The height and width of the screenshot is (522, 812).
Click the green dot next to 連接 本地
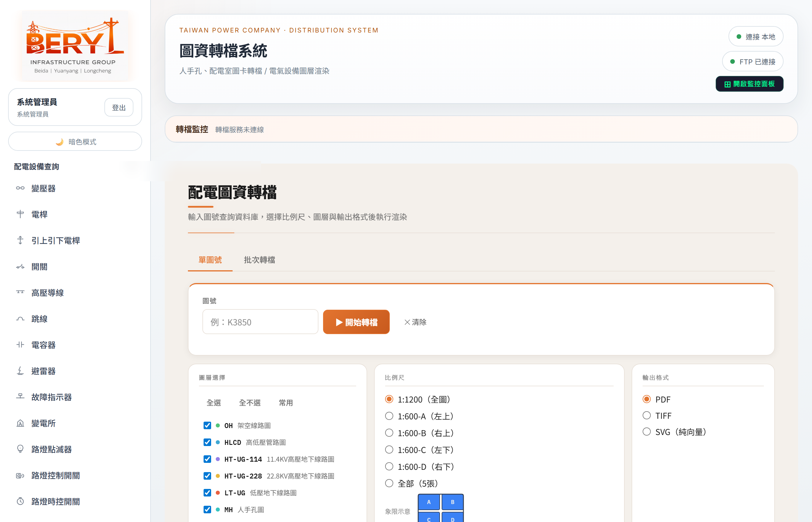(739, 37)
